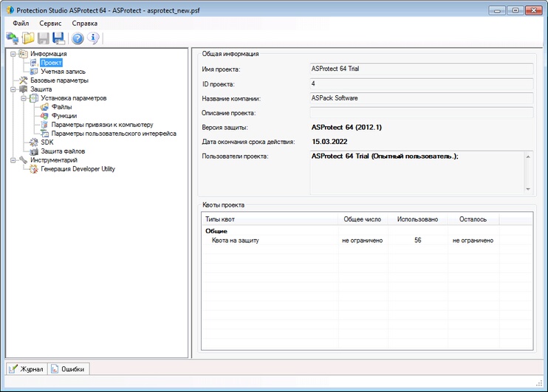Collapse the Информация tree node
The width and height of the screenshot is (548, 392).
(13, 54)
